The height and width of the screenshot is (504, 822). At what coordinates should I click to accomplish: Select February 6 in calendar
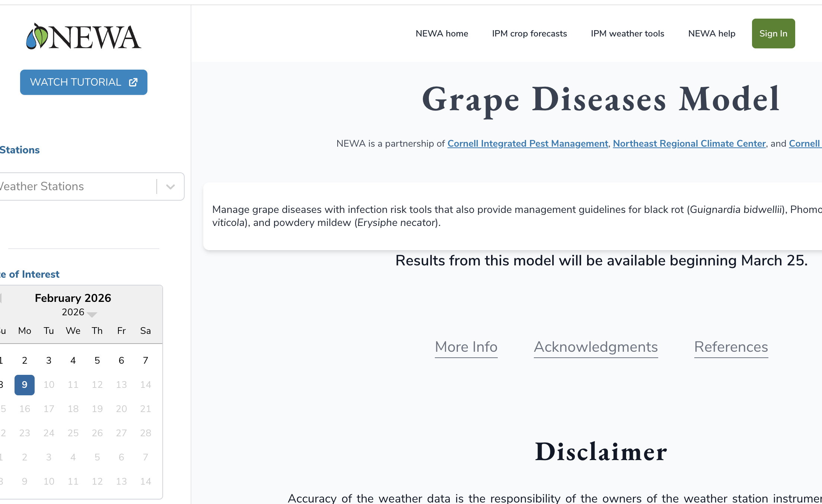(121, 361)
